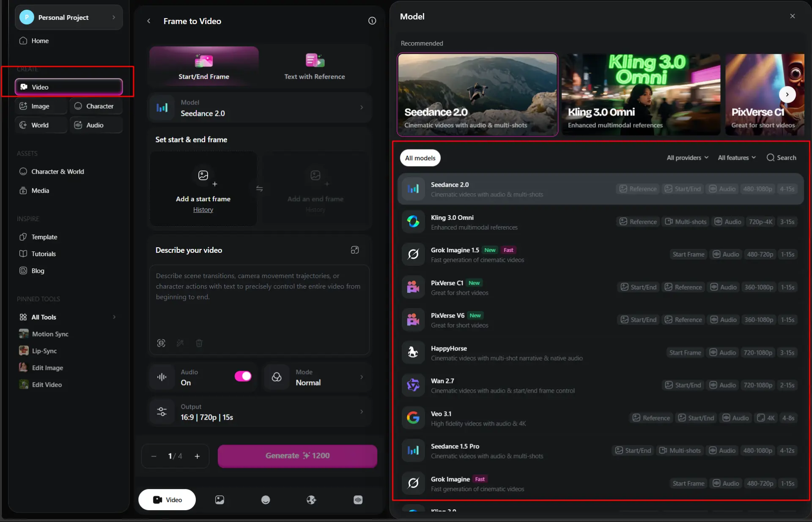The height and width of the screenshot is (522, 812).
Task: Select Grok Imagine 1.5 model row
Action: coord(601,254)
